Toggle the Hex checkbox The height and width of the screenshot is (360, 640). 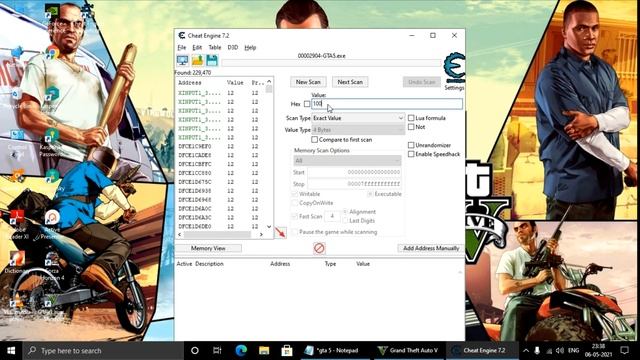pos(307,104)
